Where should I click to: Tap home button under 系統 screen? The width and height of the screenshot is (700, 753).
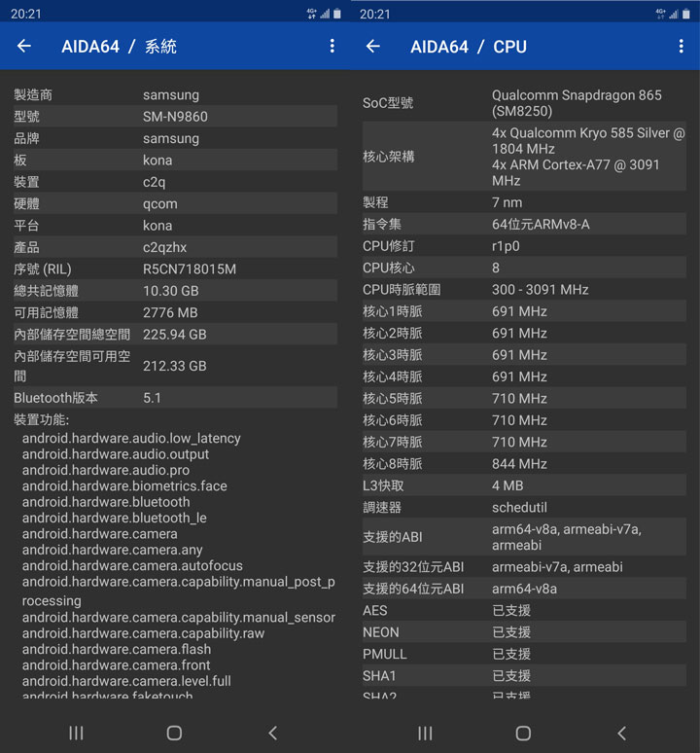tap(174, 733)
